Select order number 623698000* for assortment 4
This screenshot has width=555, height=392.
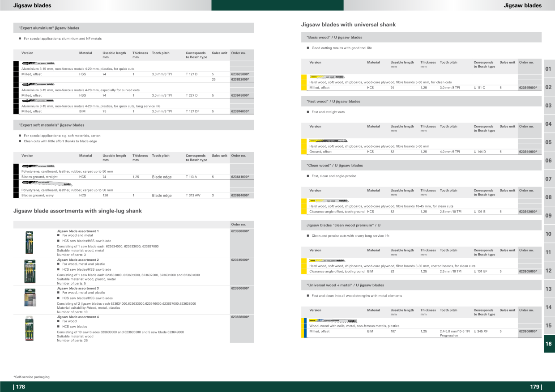pyautogui.click(x=240, y=317)
